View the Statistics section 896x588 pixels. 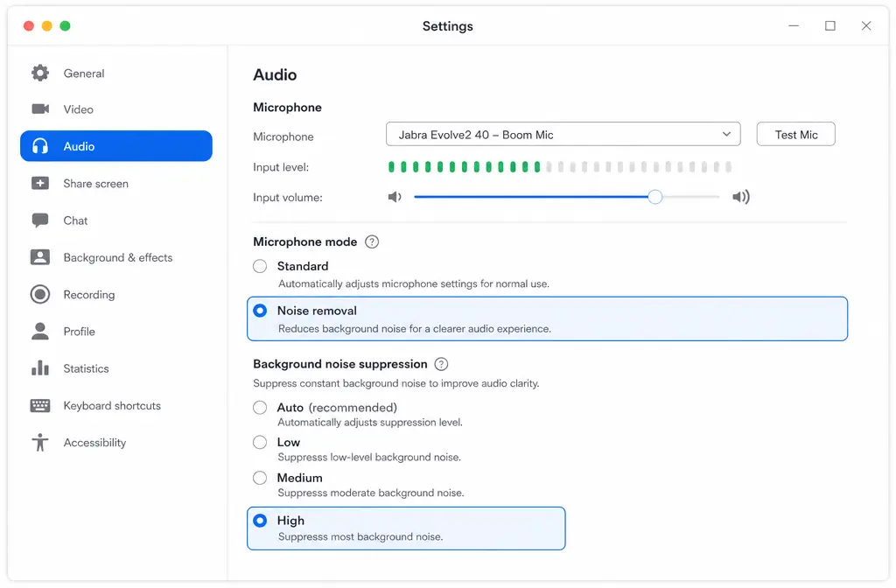click(x=116, y=368)
